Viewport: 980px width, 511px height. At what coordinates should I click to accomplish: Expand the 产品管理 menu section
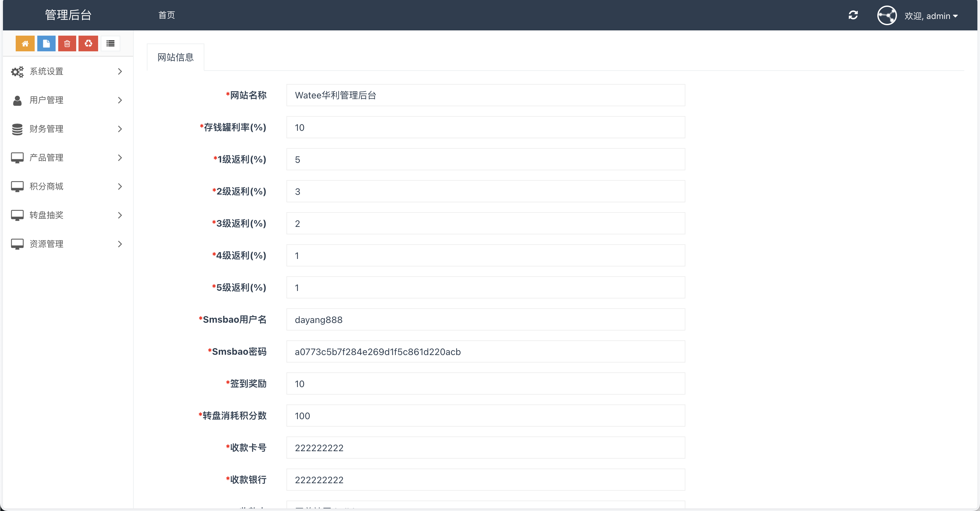click(x=46, y=158)
